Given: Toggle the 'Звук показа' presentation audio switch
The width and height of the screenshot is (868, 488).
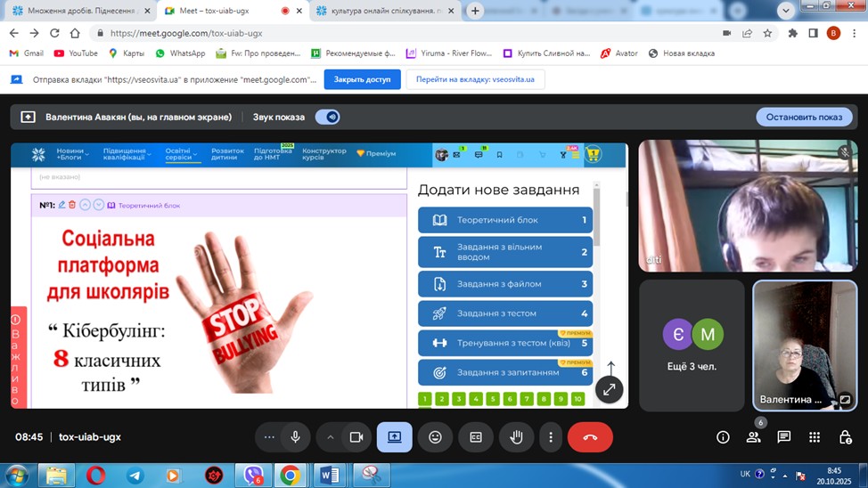Looking at the screenshot, I should (327, 117).
